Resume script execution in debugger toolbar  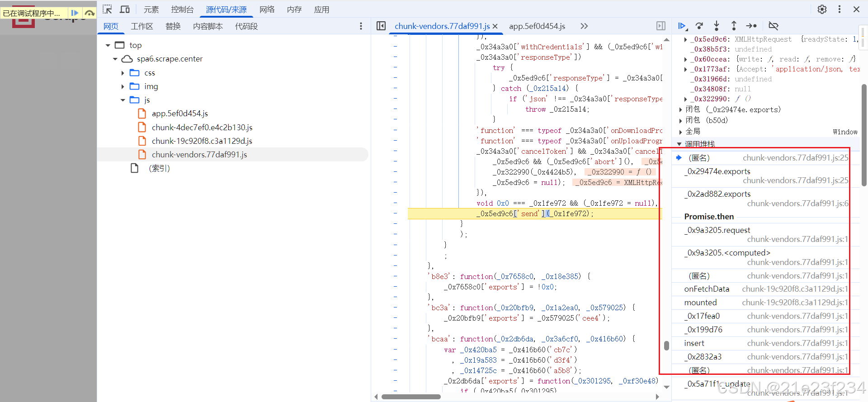pyautogui.click(x=682, y=26)
